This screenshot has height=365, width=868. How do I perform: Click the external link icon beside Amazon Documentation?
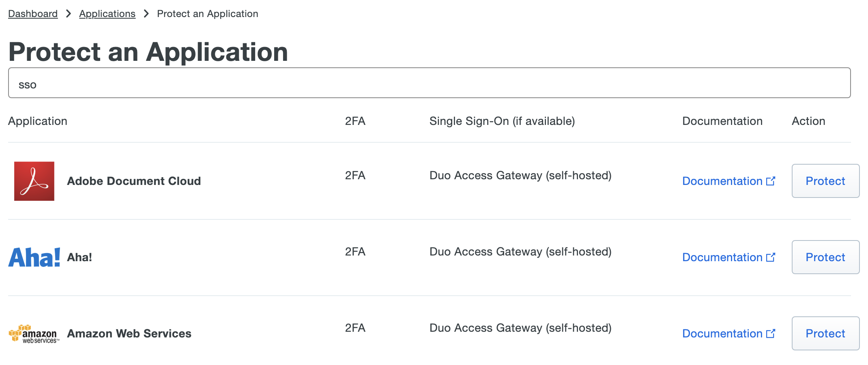point(771,333)
